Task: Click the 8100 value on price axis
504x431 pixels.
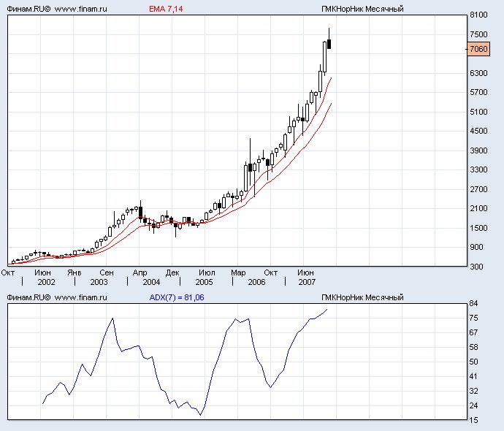Action: pos(478,15)
